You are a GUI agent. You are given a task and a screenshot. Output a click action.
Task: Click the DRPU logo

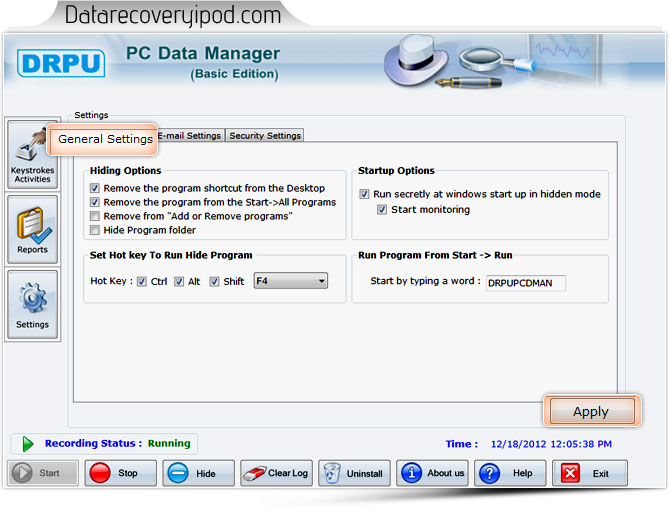(x=61, y=63)
